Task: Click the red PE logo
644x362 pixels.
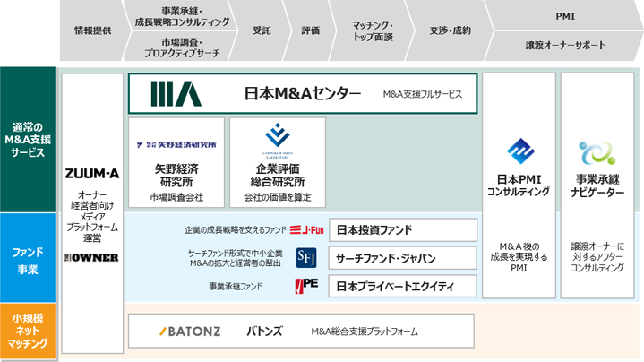Action: [x=305, y=287]
